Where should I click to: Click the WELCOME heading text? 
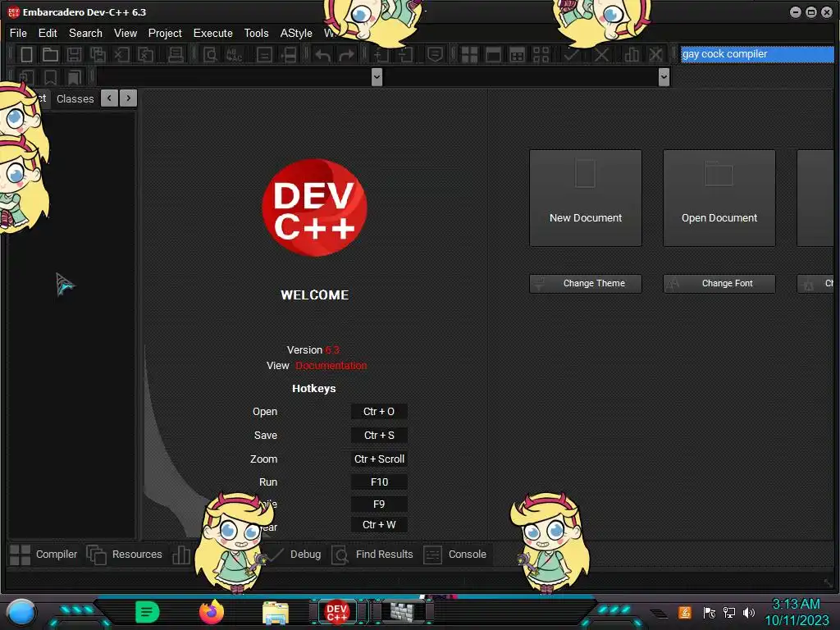314,295
